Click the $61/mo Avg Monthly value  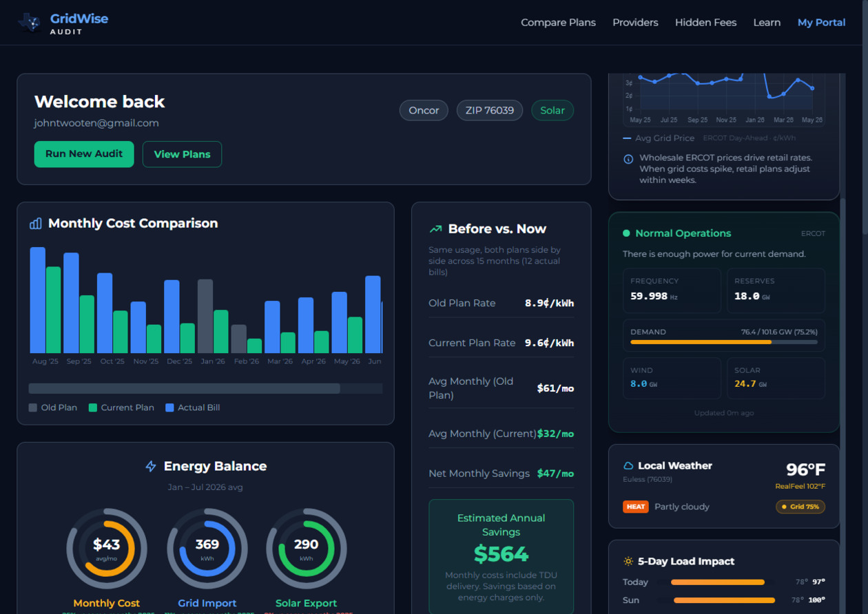(555, 388)
